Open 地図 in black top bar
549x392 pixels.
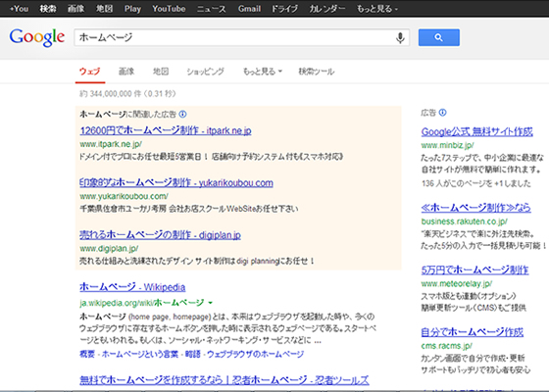click(x=104, y=9)
